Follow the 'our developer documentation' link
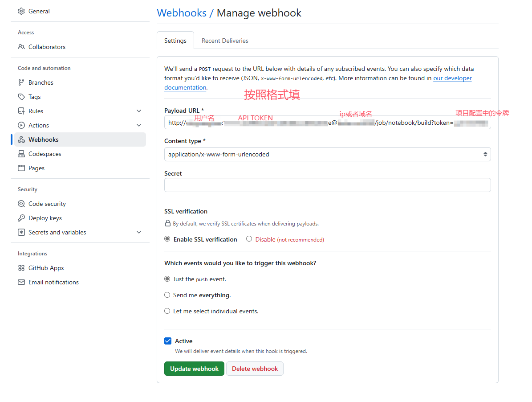Image resolution: width=532 pixels, height=402 pixels. (452, 78)
